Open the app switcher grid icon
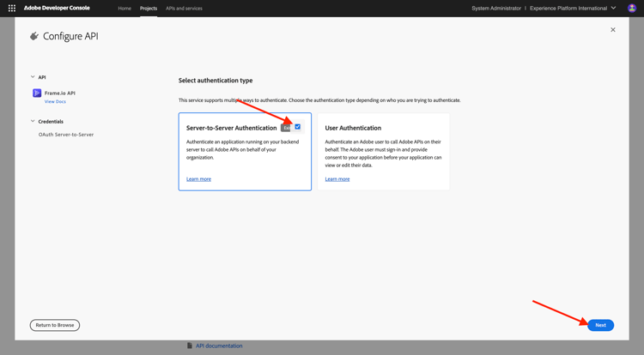This screenshot has height=355, width=644. [12, 9]
